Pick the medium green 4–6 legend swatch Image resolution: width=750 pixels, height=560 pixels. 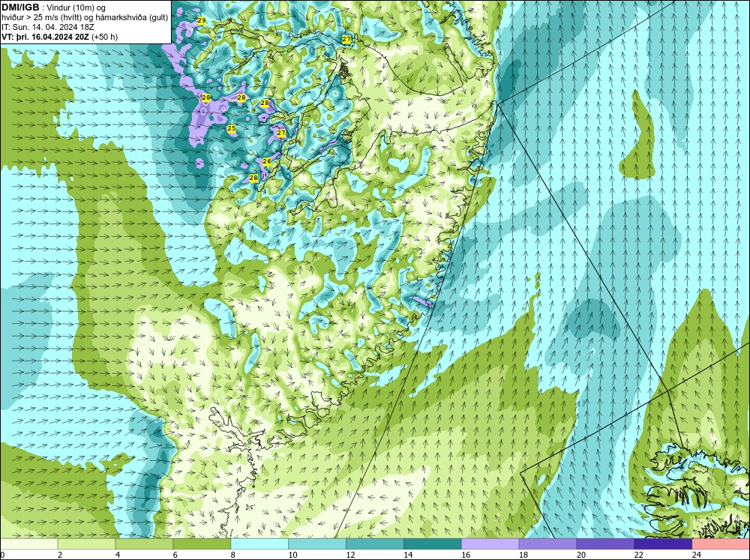coord(144,544)
